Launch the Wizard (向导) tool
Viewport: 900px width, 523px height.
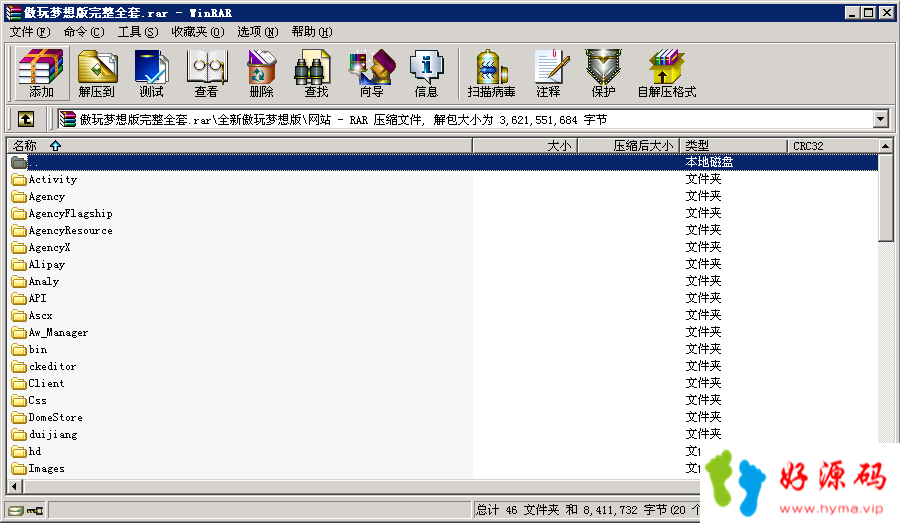(x=371, y=73)
